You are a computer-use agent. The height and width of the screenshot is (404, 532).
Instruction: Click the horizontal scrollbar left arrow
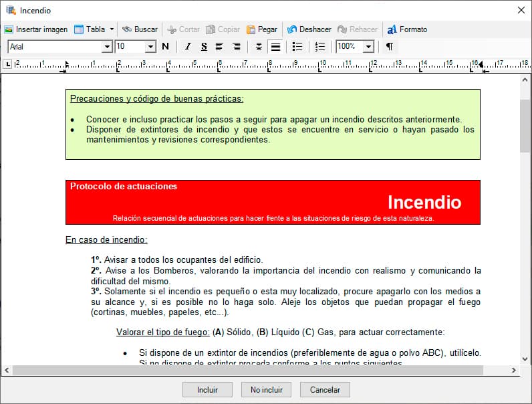tap(7, 370)
